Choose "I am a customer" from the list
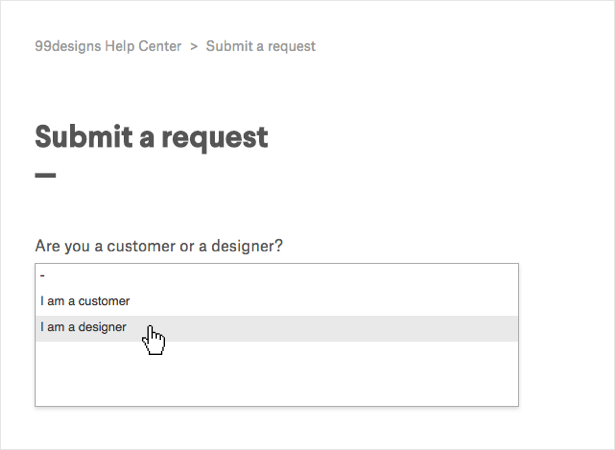Viewport: 615px width, 450px height. (x=85, y=300)
